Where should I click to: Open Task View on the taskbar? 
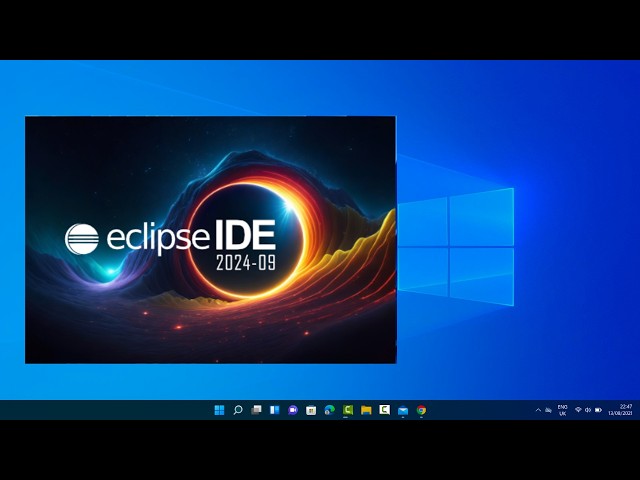tap(256, 410)
